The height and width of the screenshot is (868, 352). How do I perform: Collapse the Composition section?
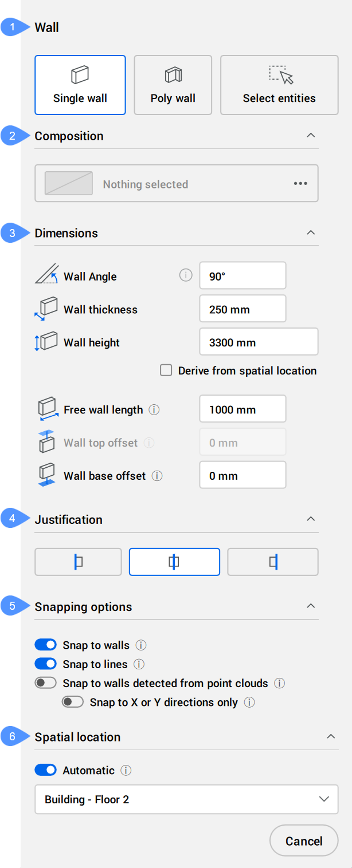(310, 136)
